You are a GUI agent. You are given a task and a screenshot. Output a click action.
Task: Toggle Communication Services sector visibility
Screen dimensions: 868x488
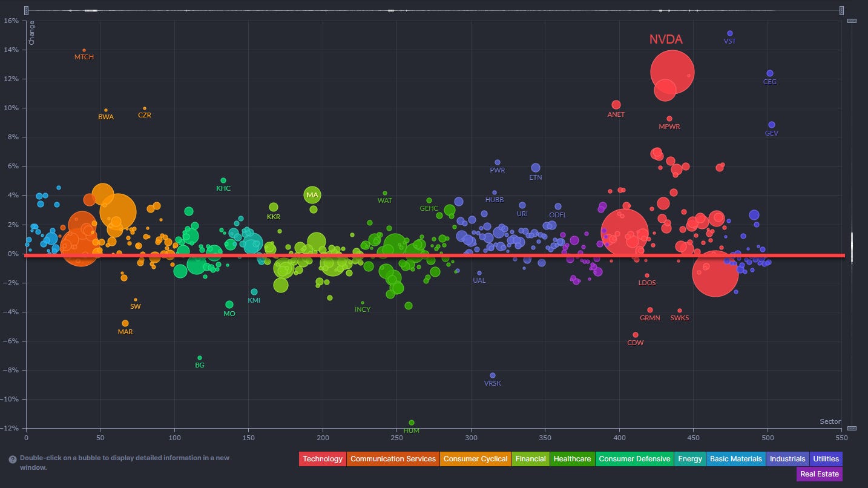(393, 459)
